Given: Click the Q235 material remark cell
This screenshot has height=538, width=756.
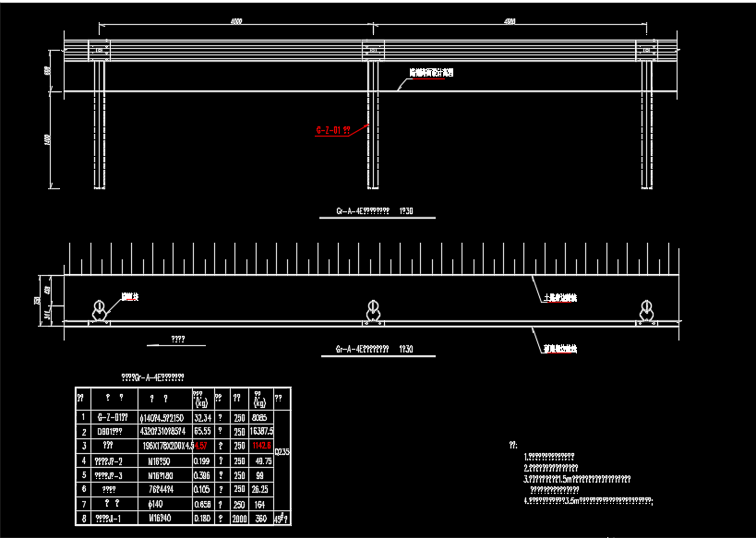Looking at the screenshot, I should coord(282,453).
